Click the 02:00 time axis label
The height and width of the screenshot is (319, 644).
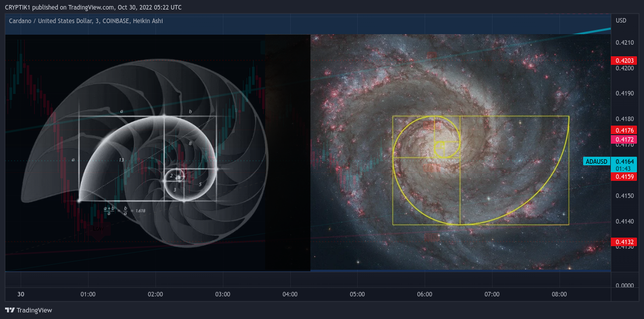point(155,294)
